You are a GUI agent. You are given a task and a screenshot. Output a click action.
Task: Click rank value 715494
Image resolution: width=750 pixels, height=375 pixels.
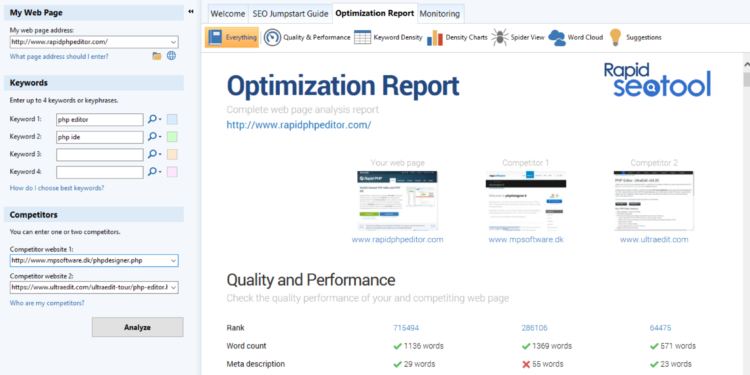tap(406, 328)
